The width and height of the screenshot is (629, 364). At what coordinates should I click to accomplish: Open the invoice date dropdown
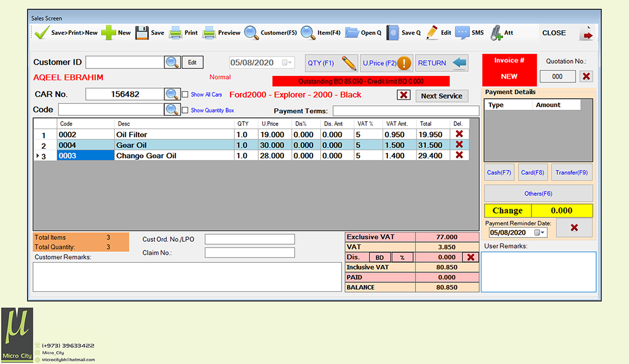tap(287, 62)
